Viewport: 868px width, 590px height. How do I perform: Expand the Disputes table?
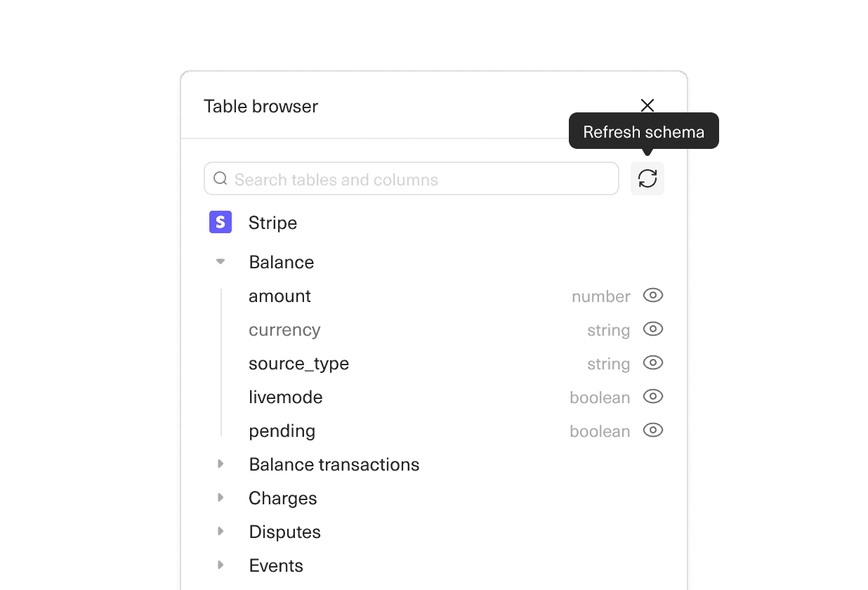click(x=222, y=531)
